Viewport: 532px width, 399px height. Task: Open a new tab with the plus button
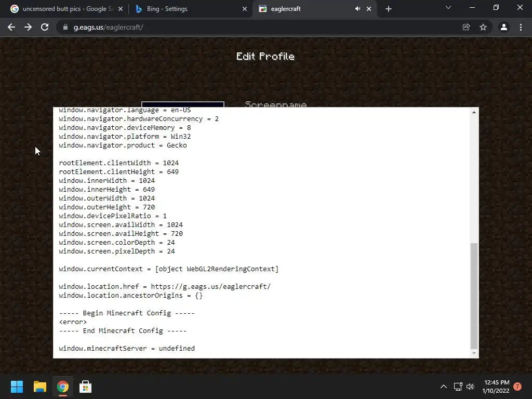click(x=389, y=9)
